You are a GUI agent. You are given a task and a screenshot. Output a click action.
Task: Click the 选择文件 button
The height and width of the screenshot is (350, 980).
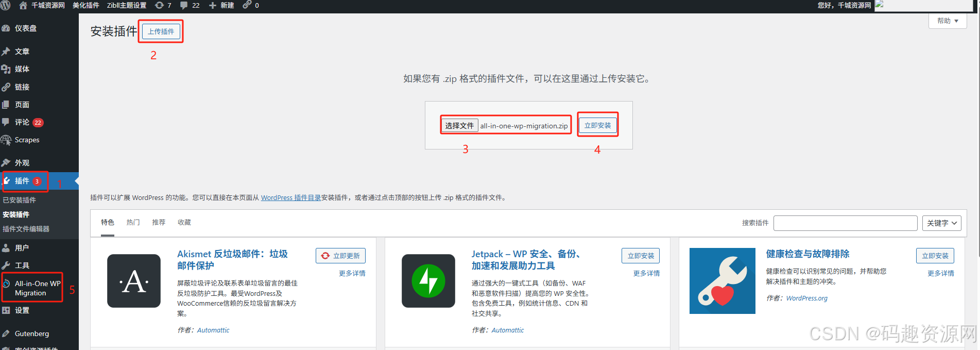459,126
